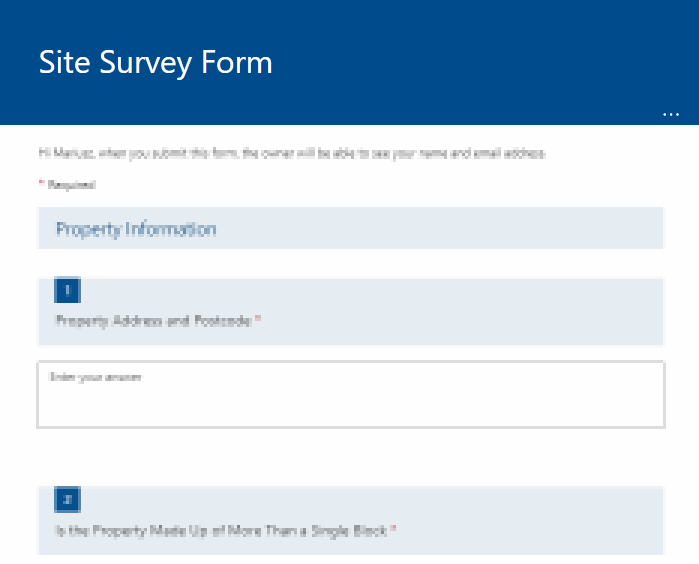The image size is (699, 564).
Task: Open the more options ellipsis menu
Action: point(670,115)
